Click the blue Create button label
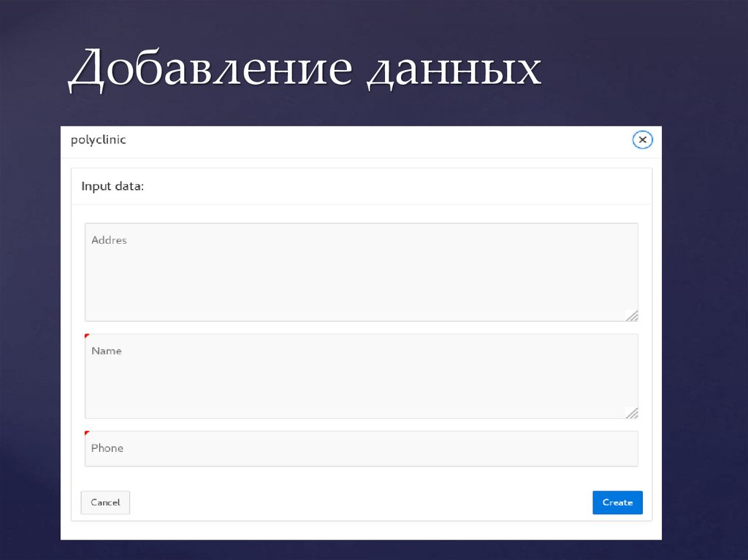The width and height of the screenshot is (748, 560). click(x=617, y=502)
